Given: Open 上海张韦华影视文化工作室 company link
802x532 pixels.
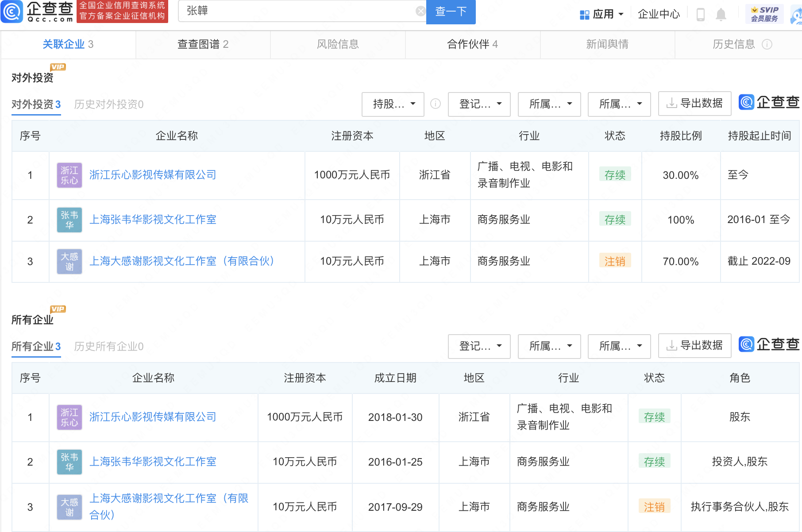Looking at the screenshot, I should pyautogui.click(x=153, y=219).
